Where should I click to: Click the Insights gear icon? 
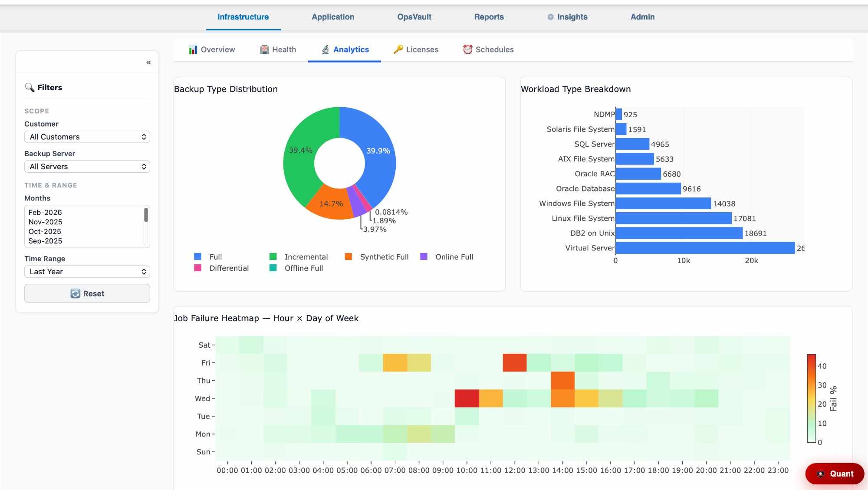tap(550, 17)
